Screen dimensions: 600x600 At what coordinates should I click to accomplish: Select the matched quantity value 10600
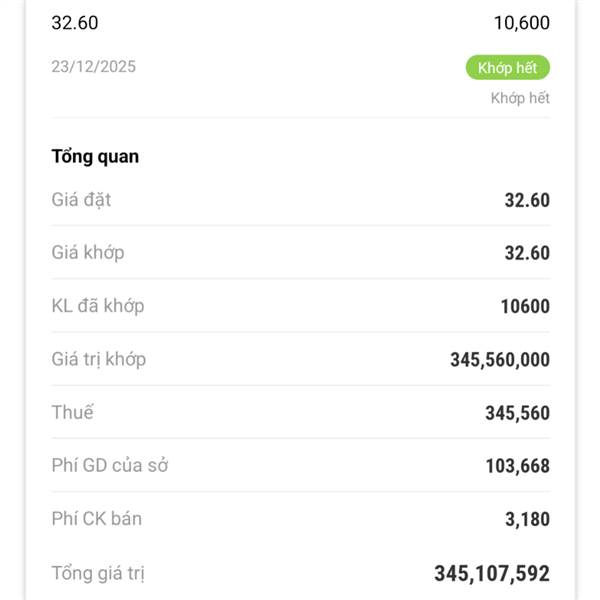[525, 306]
